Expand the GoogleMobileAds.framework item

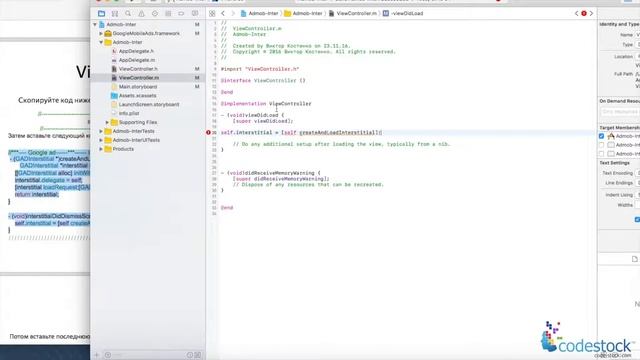[101, 33]
